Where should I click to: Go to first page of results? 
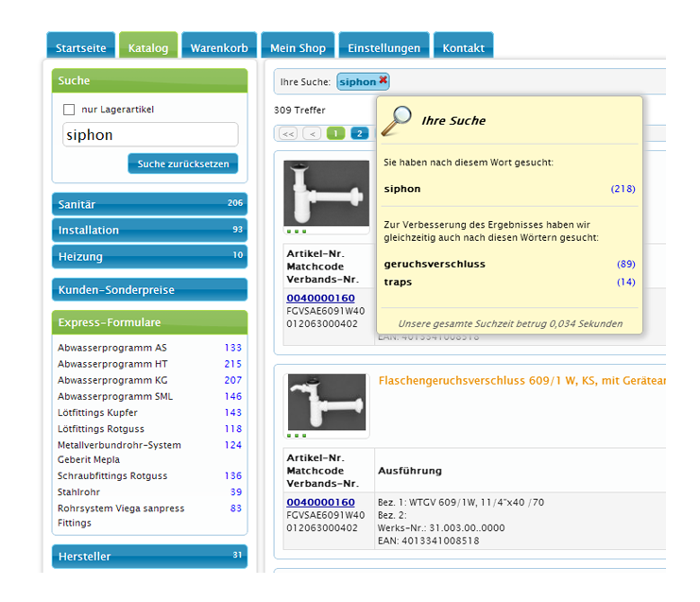(x=287, y=133)
